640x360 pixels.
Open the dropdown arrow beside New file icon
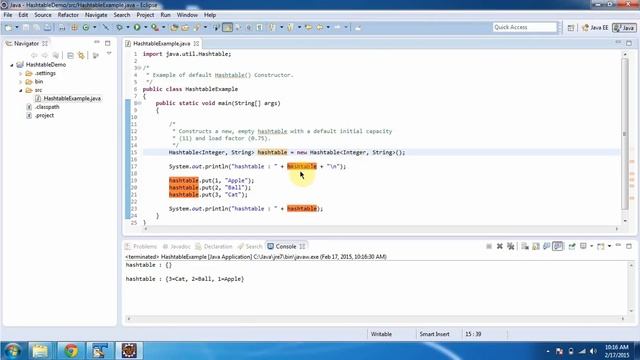(17, 27)
